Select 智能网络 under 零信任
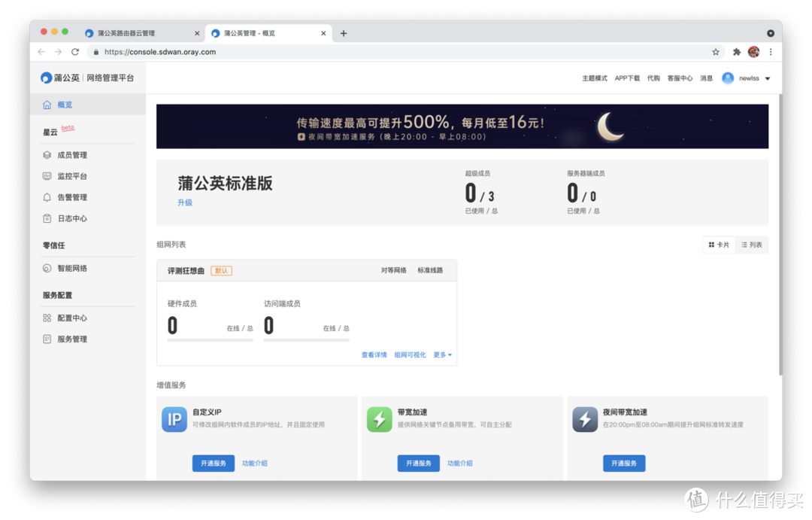 [71, 268]
